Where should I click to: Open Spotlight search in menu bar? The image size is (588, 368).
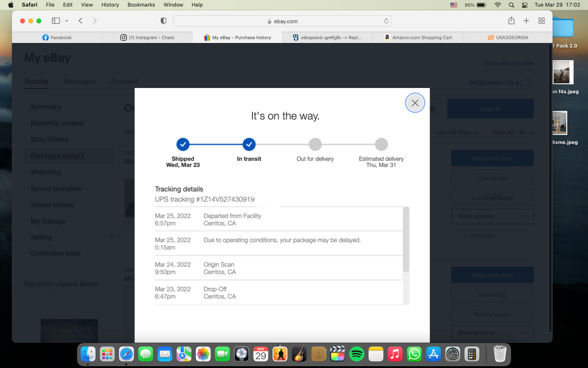pyautogui.click(x=512, y=5)
